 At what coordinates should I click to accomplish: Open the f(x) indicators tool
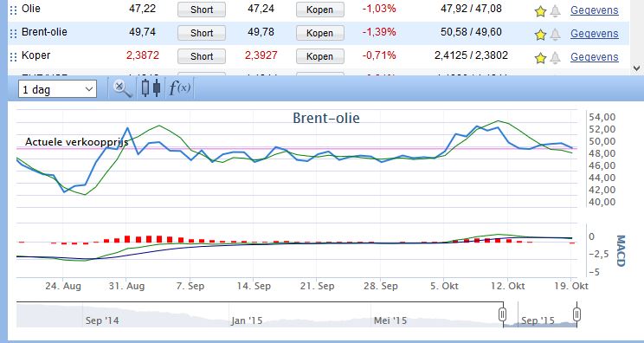(180, 87)
